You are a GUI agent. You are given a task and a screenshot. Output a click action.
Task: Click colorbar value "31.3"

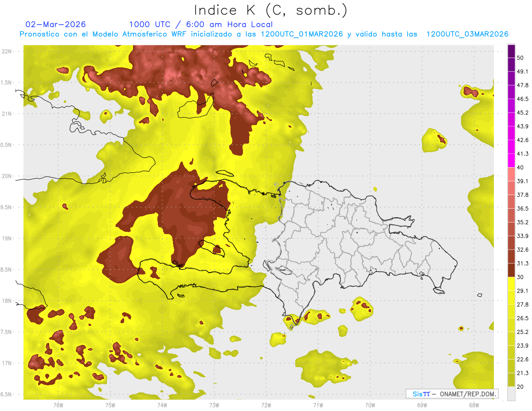(523, 263)
